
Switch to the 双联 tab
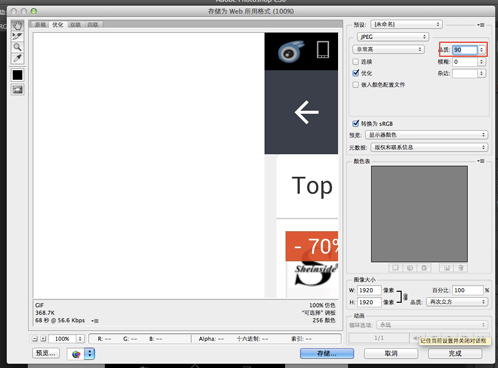click(x=76, y=25)
